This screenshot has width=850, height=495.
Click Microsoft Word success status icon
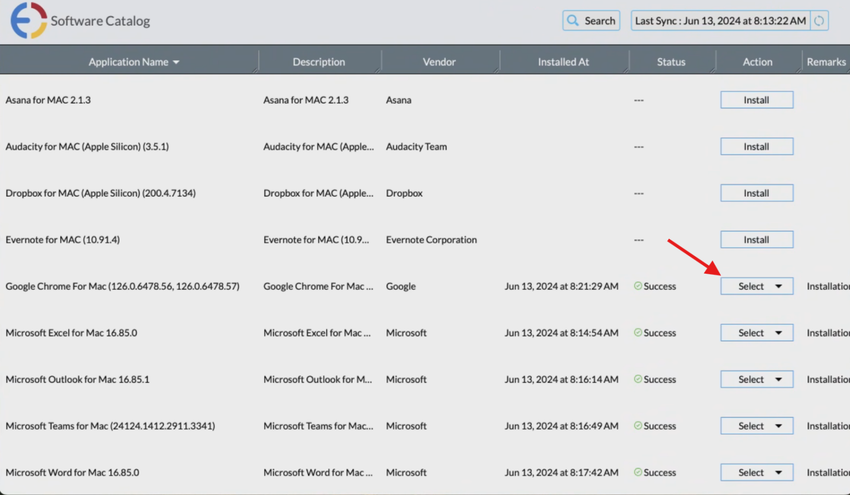[x=638, y=473]
